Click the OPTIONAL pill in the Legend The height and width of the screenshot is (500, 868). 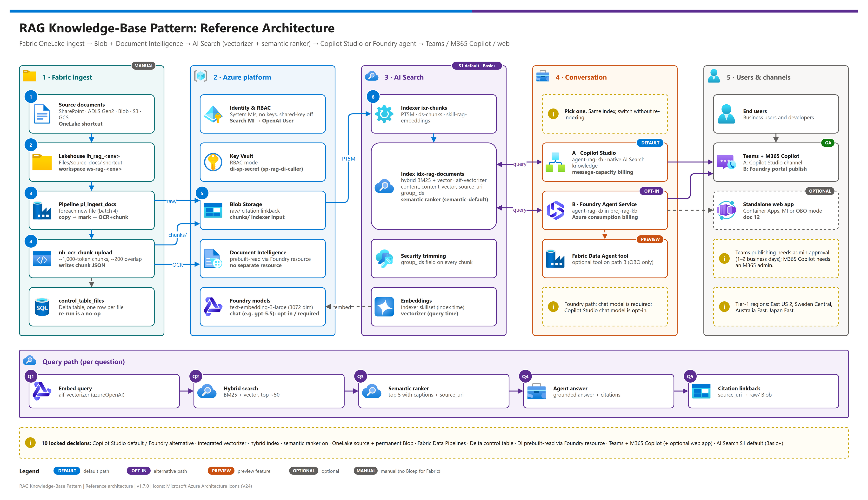click(304, 471)
